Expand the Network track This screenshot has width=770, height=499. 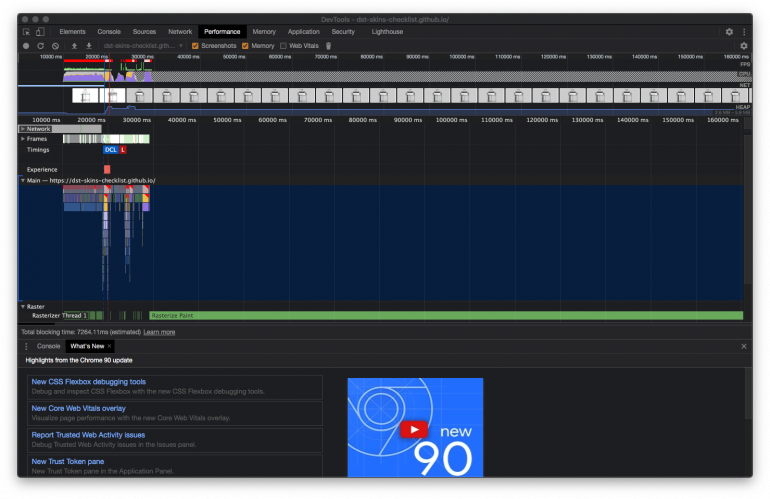[x=23, y=129]
